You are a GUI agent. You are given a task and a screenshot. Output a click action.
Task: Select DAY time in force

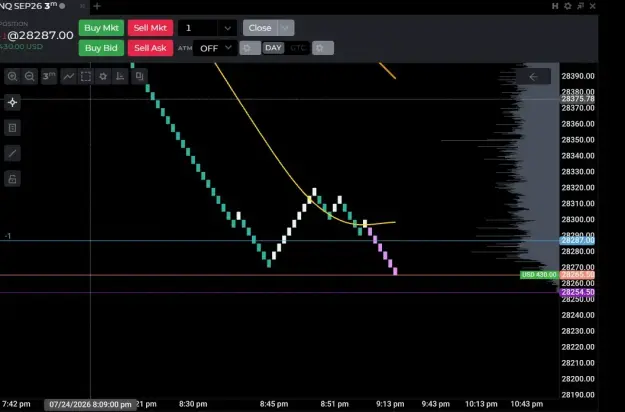coord(273,48)
